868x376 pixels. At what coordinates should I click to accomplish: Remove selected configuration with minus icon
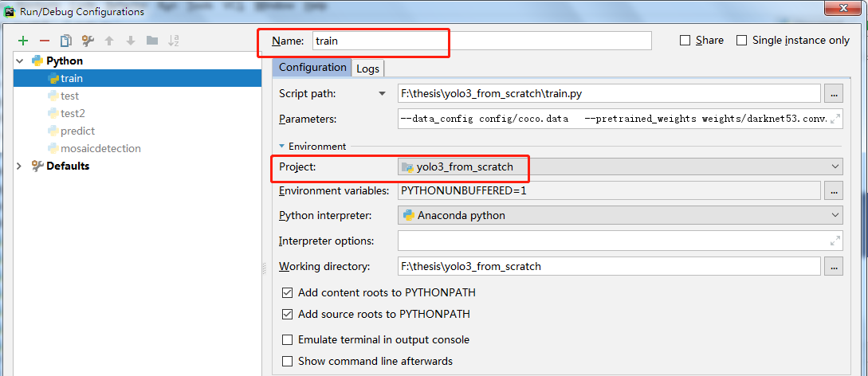(45, 41)
